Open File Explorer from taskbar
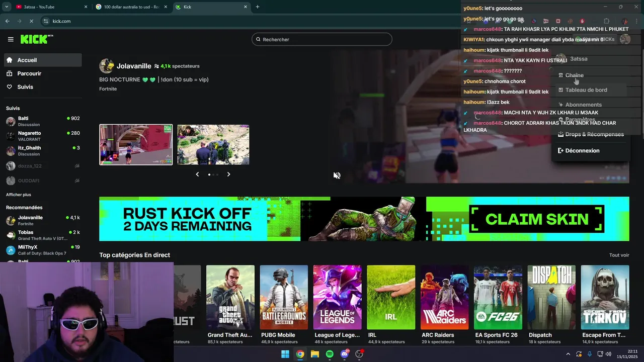Screen dimensions: 644x362 315,354
